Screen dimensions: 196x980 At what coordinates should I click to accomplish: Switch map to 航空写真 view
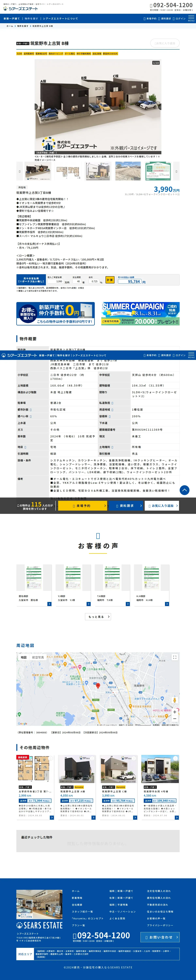(x=38, y=657)
